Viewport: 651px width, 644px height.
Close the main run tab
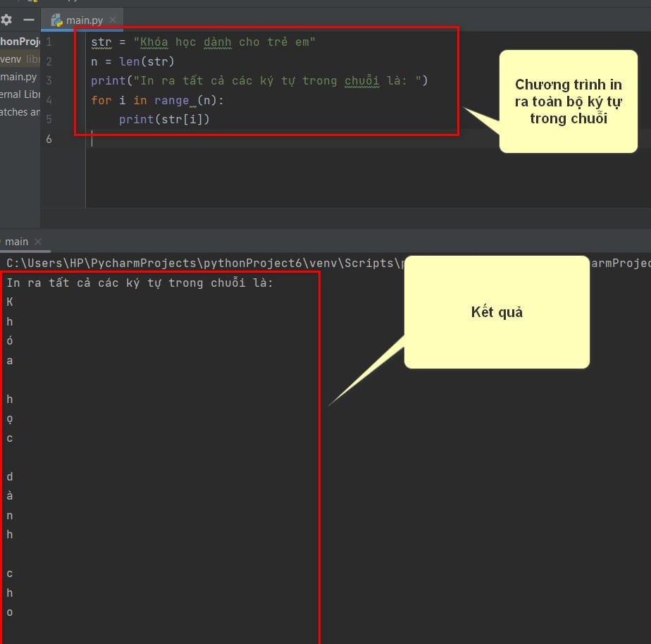pyautogui.click(x=38, y=242)
